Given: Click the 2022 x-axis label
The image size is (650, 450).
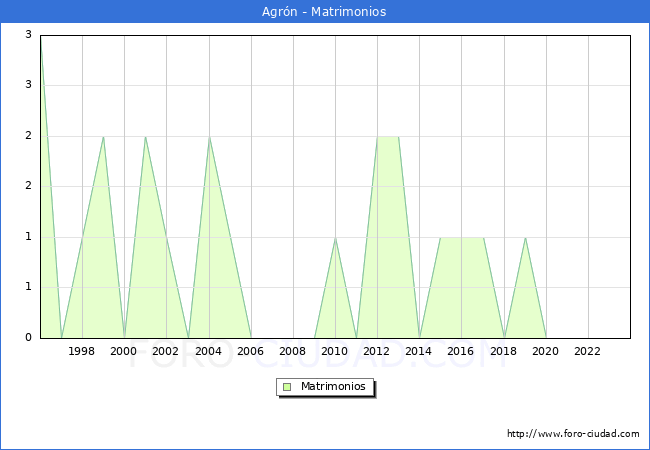Looking at the screenshot, I should 588,351.
